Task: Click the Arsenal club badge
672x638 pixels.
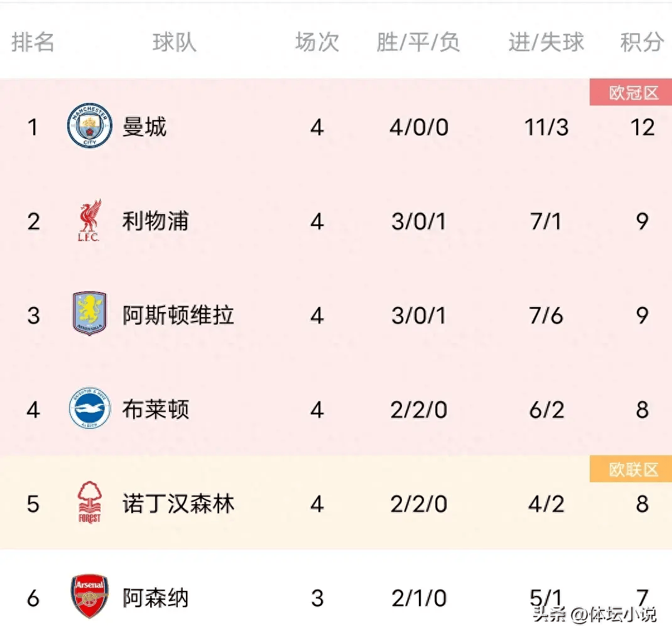Action: point(90,597)
